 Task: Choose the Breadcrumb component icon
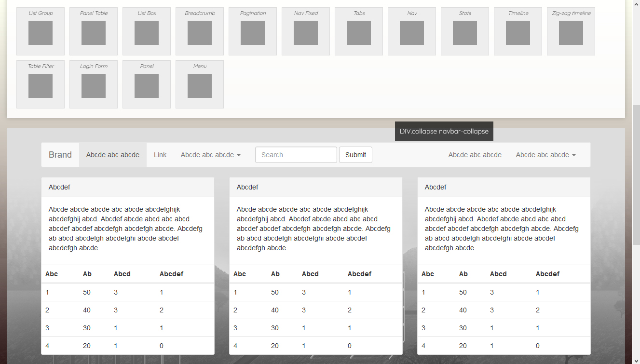pyautogui.click(x=200, y=32)
